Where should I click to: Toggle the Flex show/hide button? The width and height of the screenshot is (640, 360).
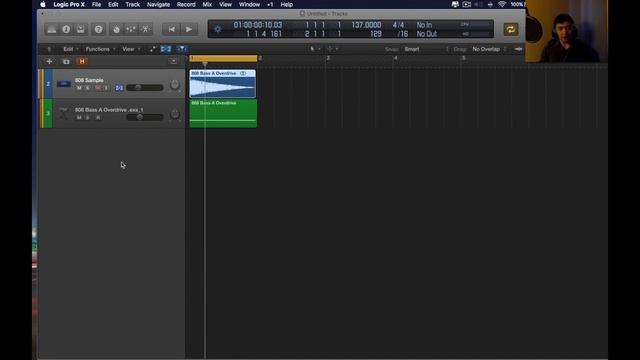[166, 49]
